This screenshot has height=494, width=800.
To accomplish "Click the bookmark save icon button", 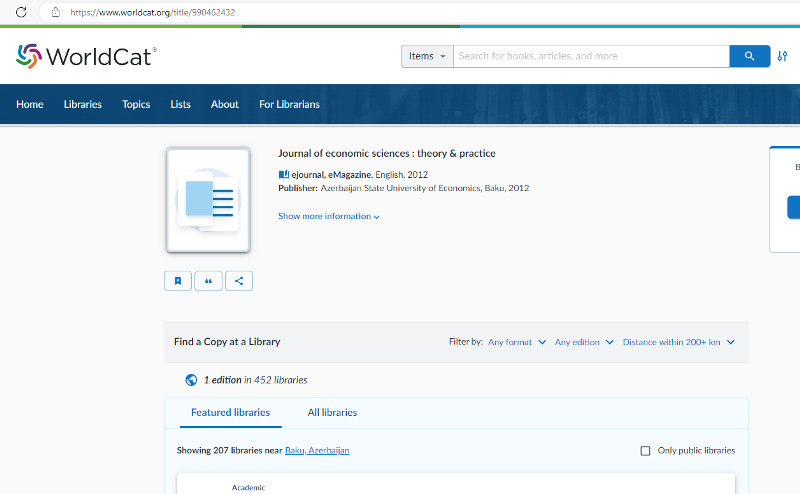I will 178,281.
